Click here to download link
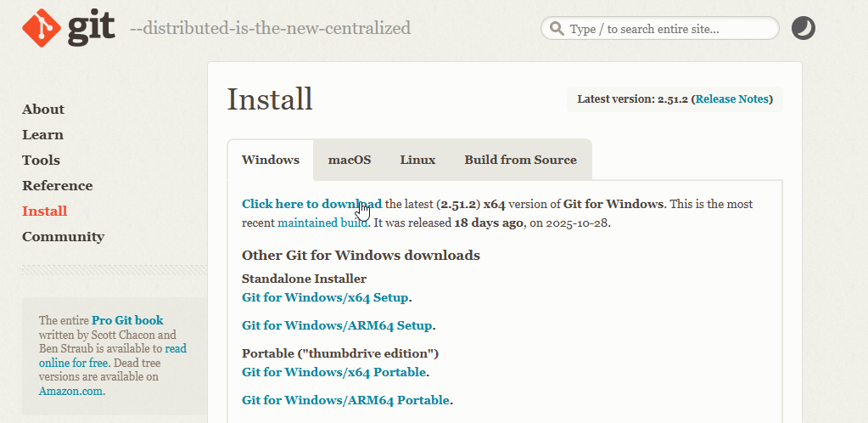 (311, 205)
